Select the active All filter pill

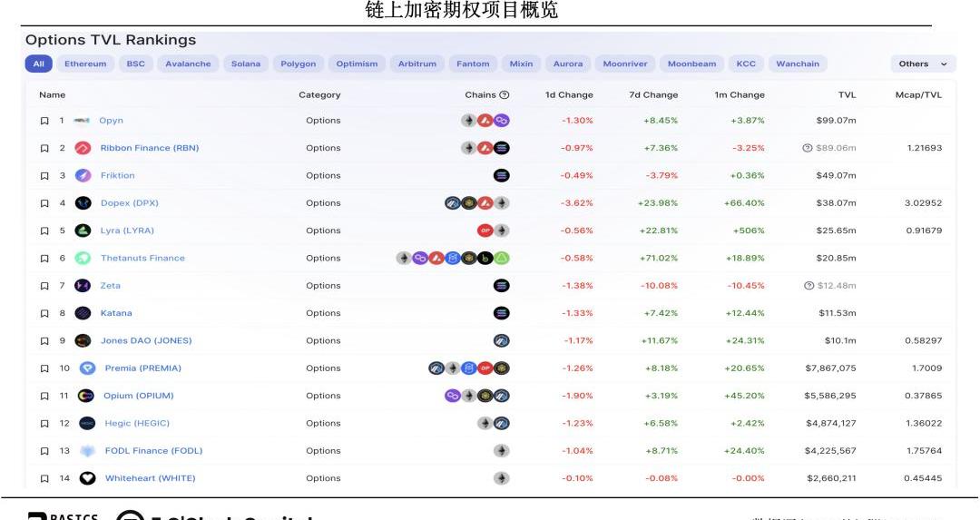click(x=38, y=64)
